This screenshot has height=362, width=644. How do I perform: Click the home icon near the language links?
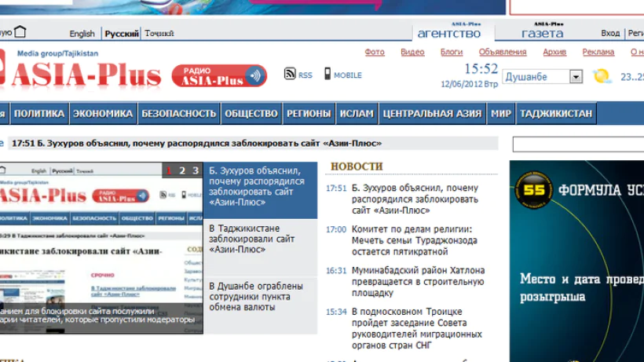tap(20, 31)
